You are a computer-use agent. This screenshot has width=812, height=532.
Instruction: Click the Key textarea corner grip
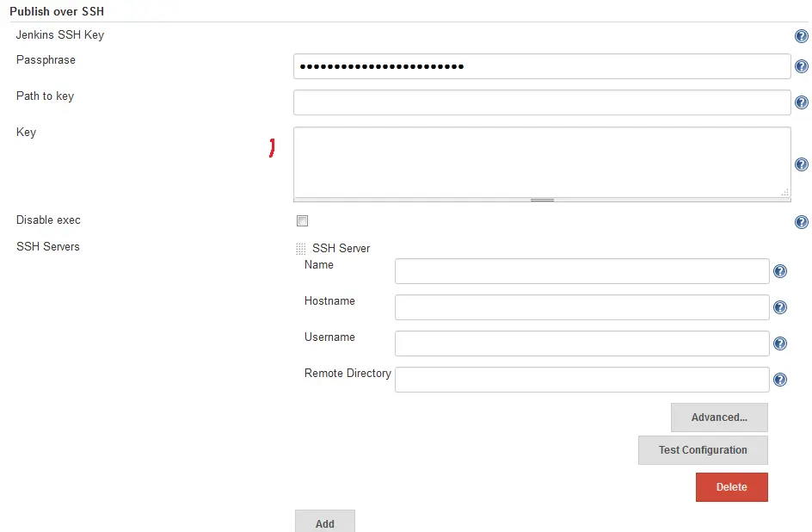(784, 192)
